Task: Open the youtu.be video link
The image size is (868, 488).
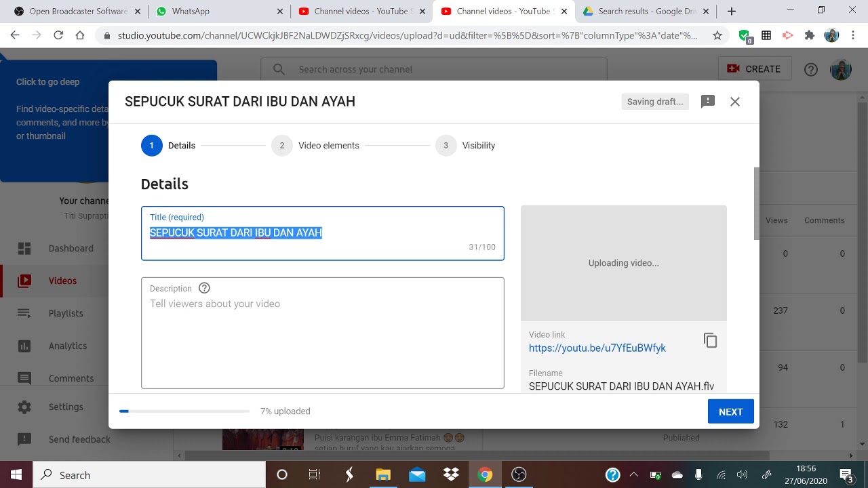Action: [x=597, y=348]
